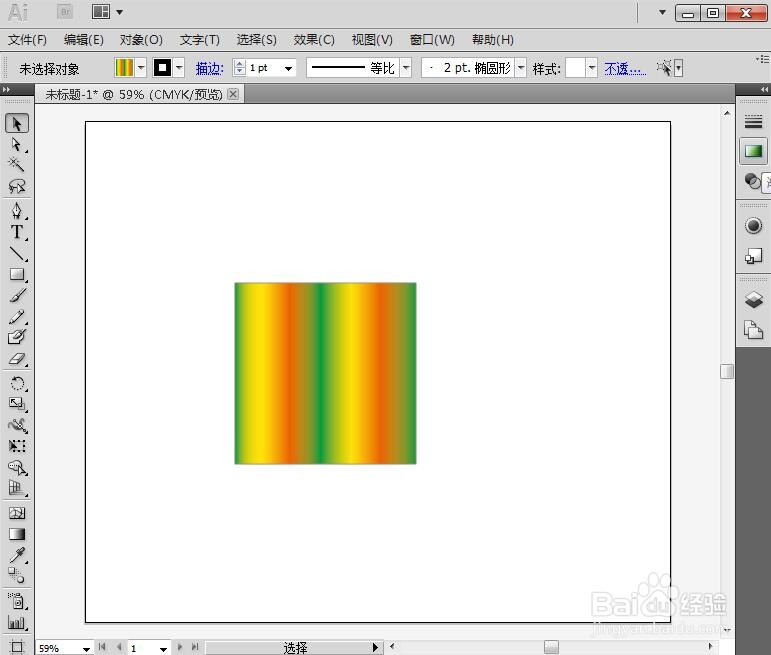Image resolution: width=771 pixels, height=655 pixels.
Task: Select the Warp tool
Action: [x=17, y=425]
